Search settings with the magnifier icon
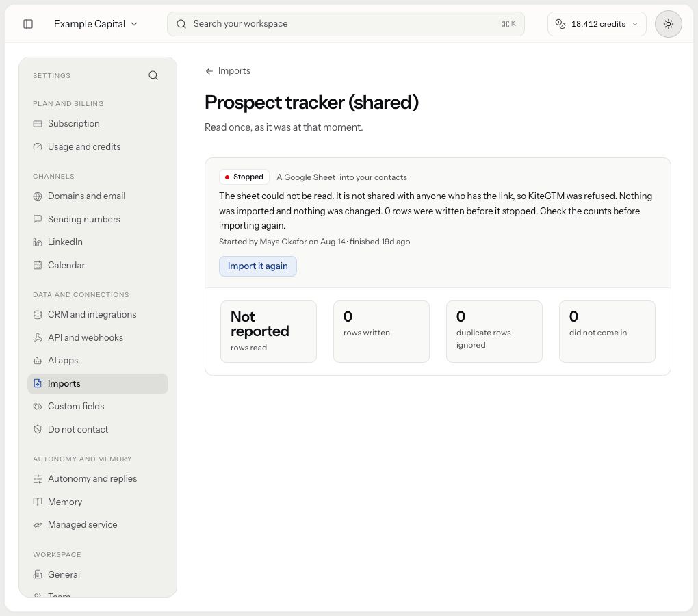This screenshot has width=698, height=616. tap(153, 76)
